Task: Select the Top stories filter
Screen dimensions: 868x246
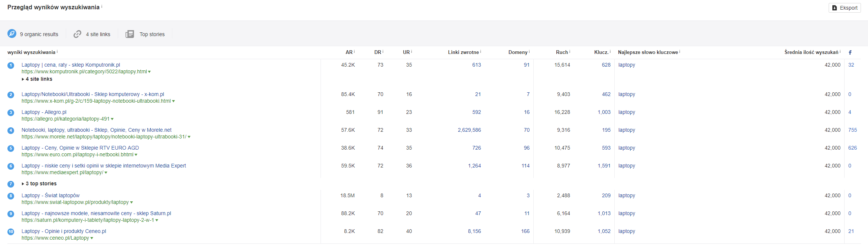Action: coord(152,34)
